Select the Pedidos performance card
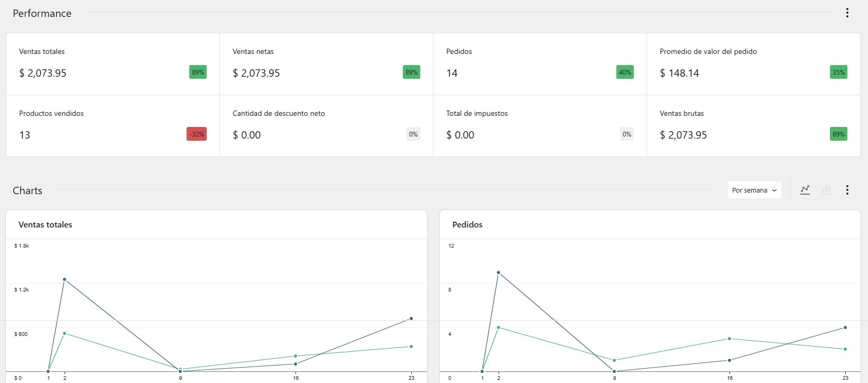 540,64
